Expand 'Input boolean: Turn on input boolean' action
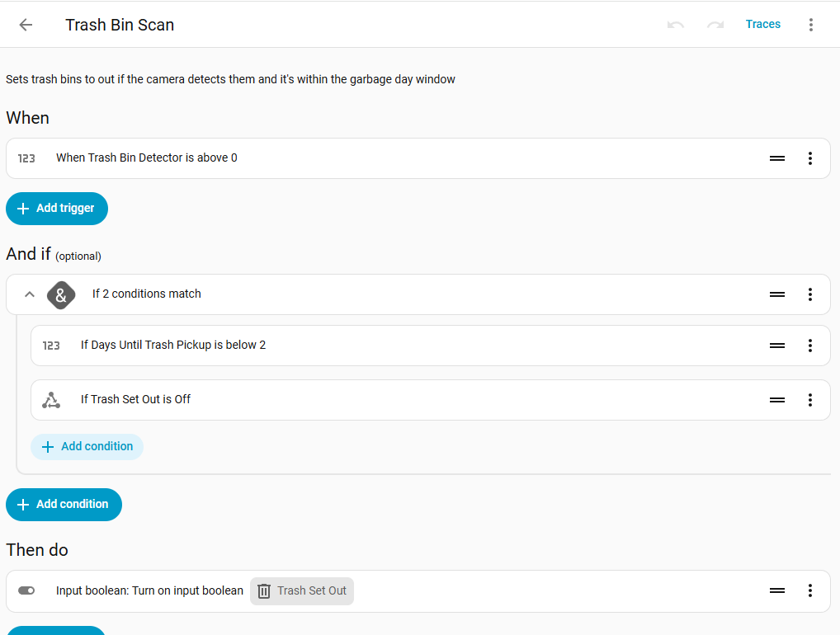 coord(418,591)
